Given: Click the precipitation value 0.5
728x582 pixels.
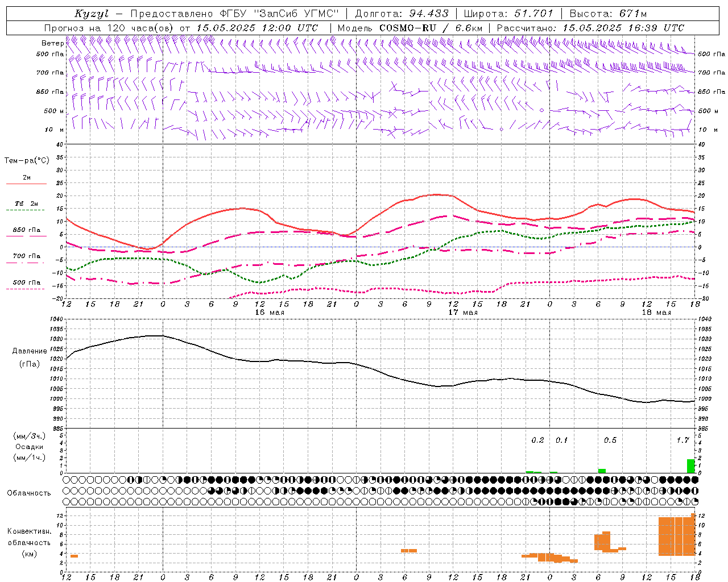Looking at the screenshot, I should click(x=610, y=440).
